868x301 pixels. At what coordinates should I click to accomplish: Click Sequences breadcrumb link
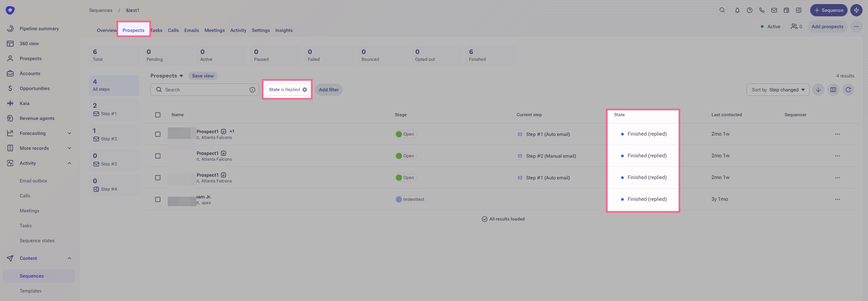point(101,10)
